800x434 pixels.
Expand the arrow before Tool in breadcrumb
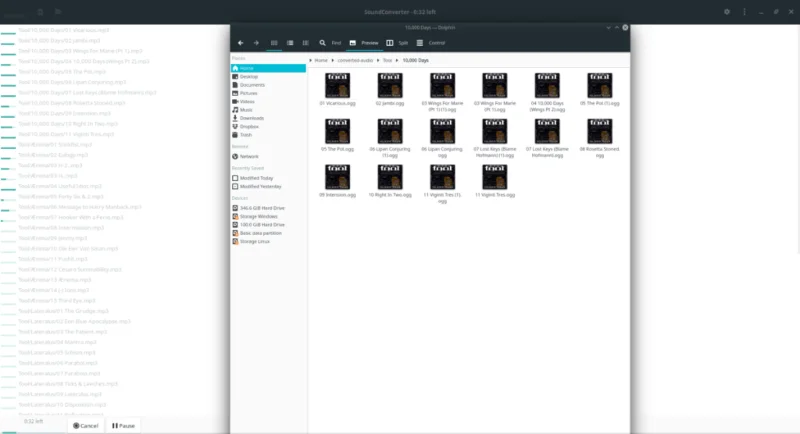[x=378, y=60]
